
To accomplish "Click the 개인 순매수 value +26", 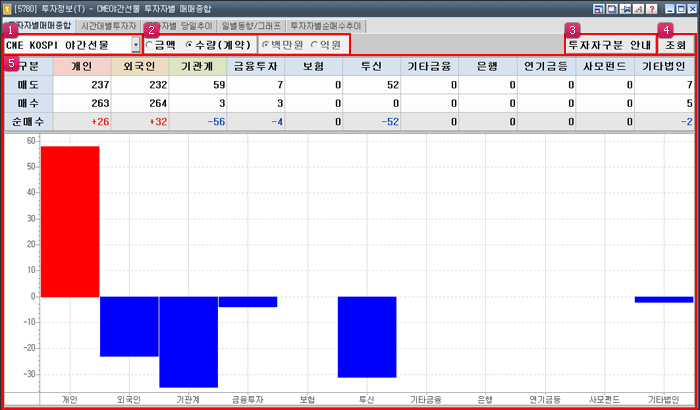I will 100,122.
